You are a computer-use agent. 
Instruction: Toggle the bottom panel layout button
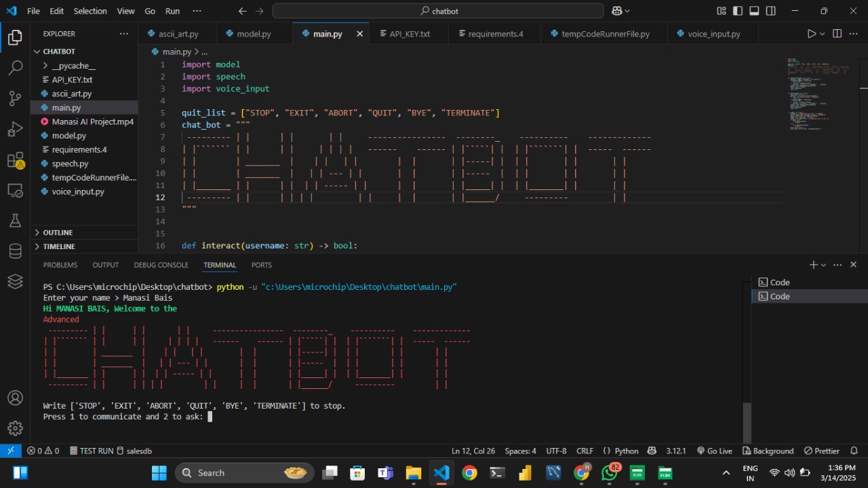pos(754,11)
